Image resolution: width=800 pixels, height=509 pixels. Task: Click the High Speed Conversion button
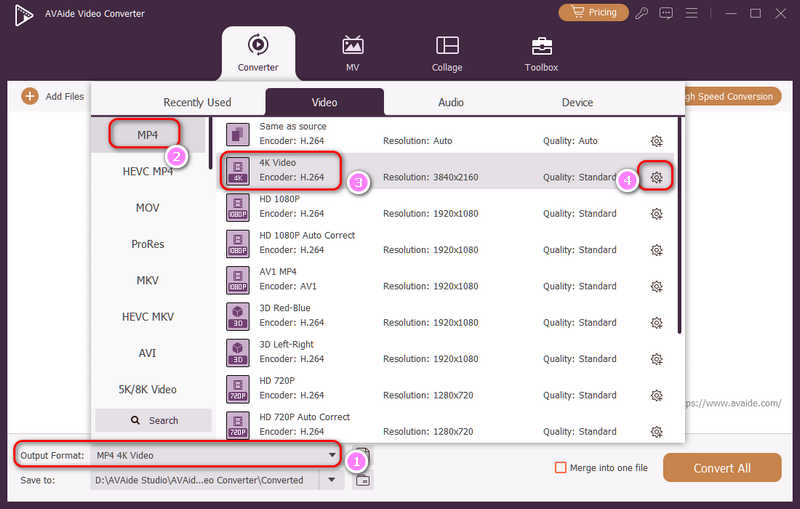[731, 96]
